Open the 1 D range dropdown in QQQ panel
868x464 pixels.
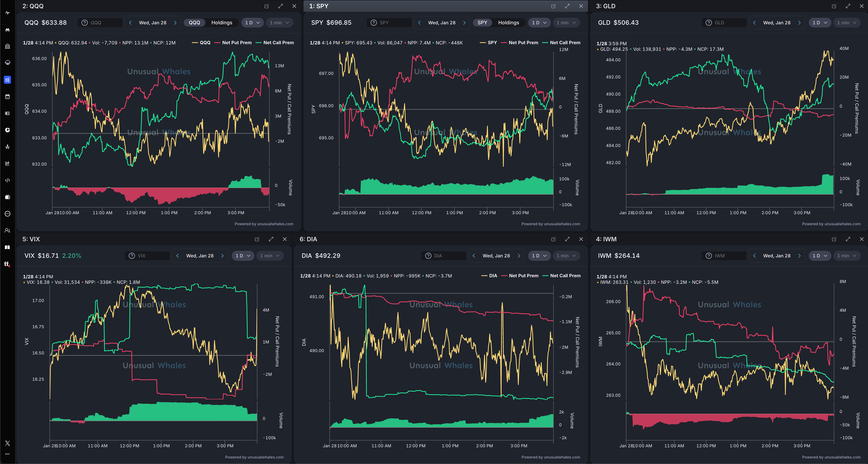point(252,23)
